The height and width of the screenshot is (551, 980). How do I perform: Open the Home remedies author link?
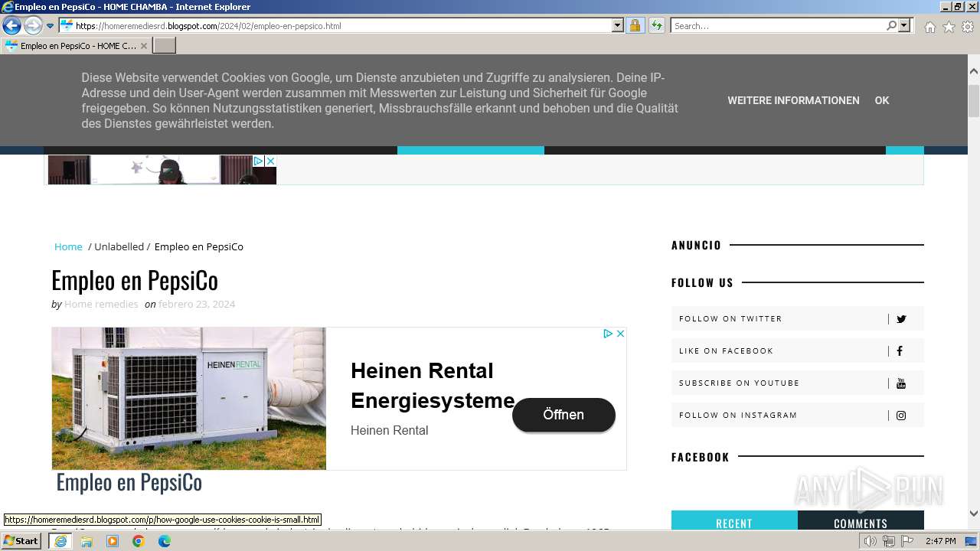point(101,304)
